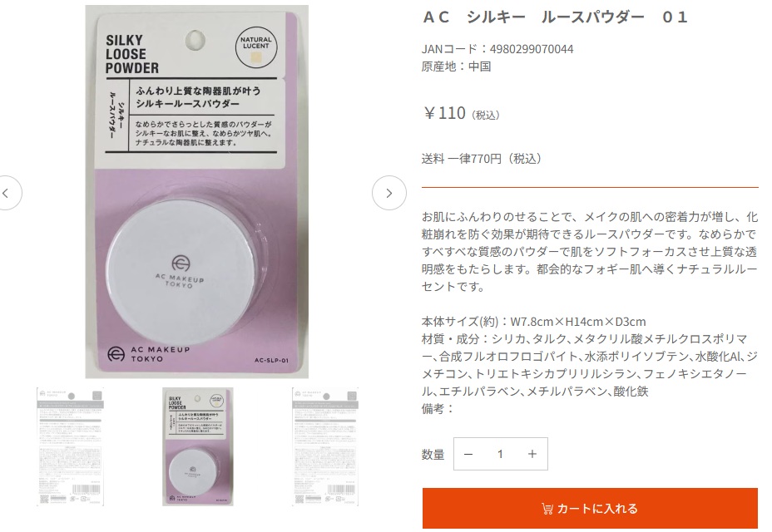This screenshot has width=772, height=532.
Task: Select the middle front-package thumbnail
Action: [198, 446]
